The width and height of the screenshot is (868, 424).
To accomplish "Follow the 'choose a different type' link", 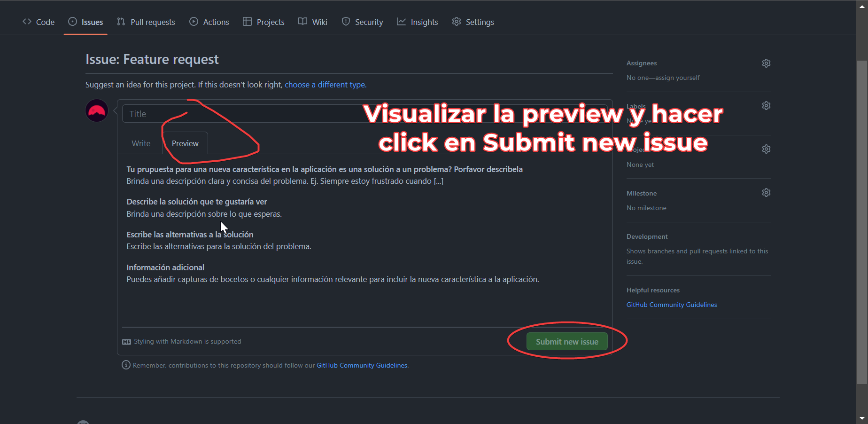I will pyautogui.click(x=325, y=85).
